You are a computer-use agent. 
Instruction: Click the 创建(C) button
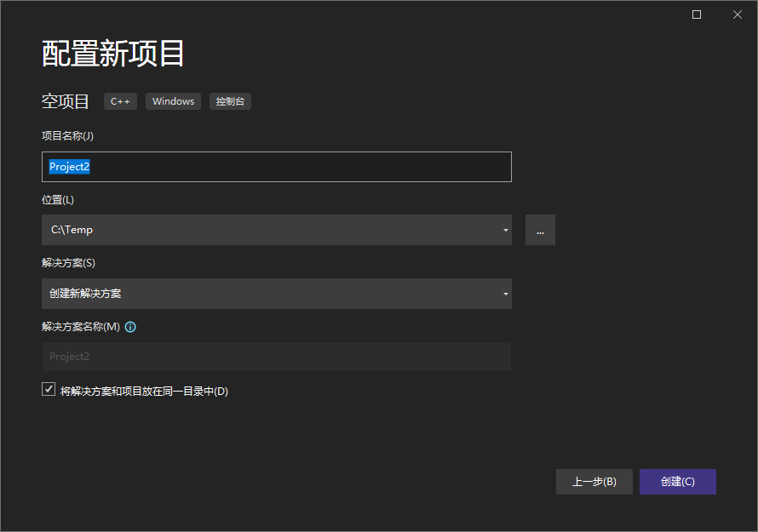click(677, 481)
